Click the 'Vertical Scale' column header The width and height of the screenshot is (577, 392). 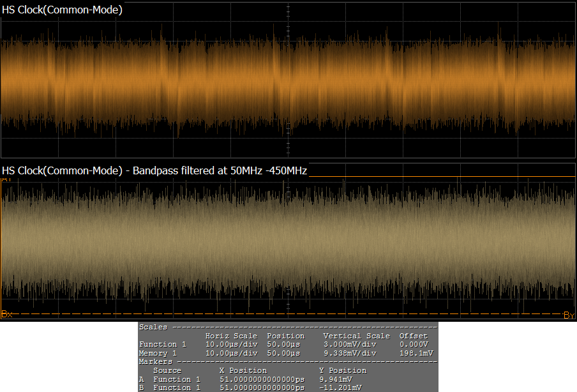356,336
